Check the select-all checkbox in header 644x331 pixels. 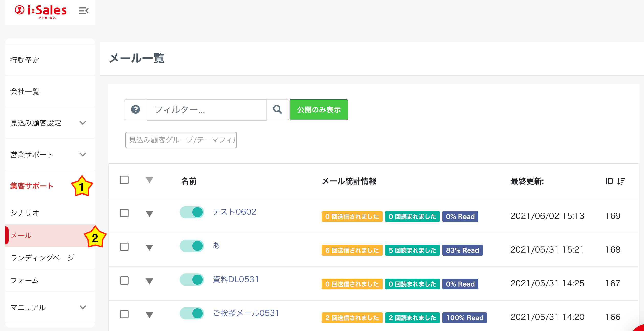(124, 180)
